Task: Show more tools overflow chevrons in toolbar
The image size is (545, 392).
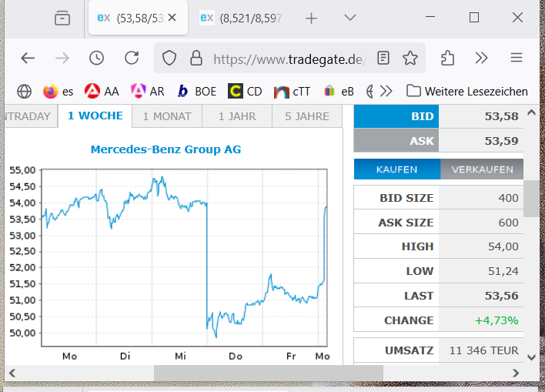Action: coord(481,58)
